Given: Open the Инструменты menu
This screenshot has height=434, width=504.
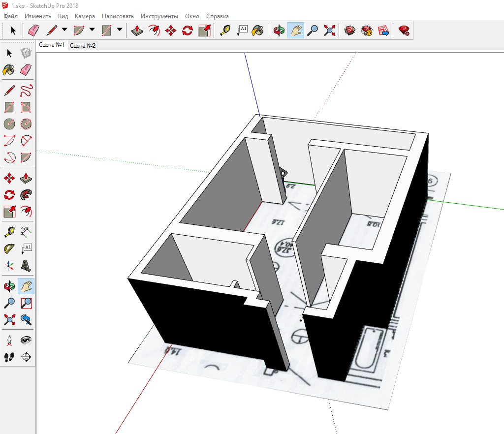Looking at the screenshot, I should pyautogui.click(x=159, y=16).
